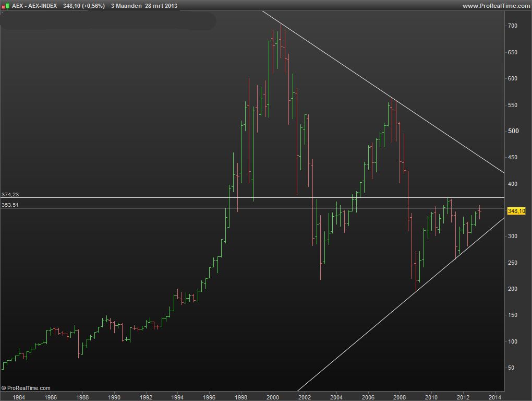532x401 pixels.
Task: Click the candlestick icon beside AEX title
Action: (6, 6)
